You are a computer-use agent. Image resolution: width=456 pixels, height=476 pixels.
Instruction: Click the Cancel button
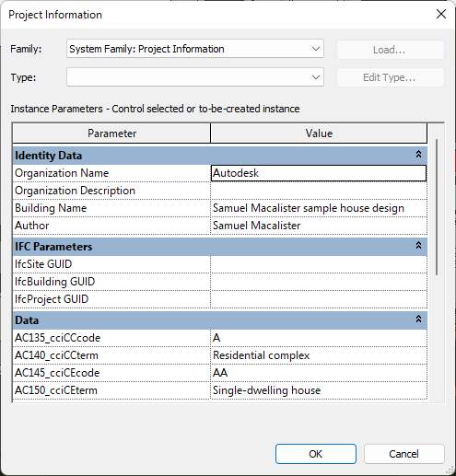coord(403,454)
